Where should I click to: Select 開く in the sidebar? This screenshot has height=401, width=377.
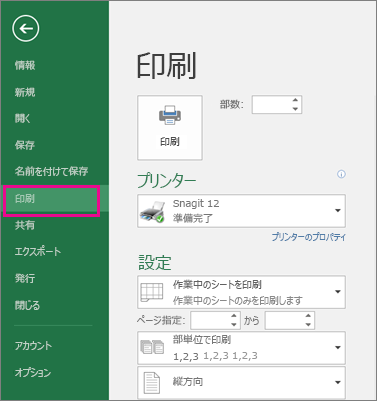[x=22, y=118]
